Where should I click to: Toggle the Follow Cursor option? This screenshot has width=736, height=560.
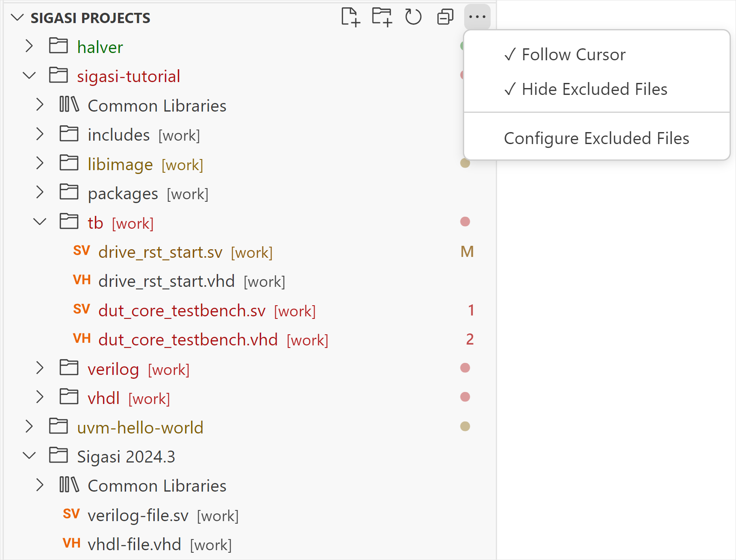pos(573,55)
